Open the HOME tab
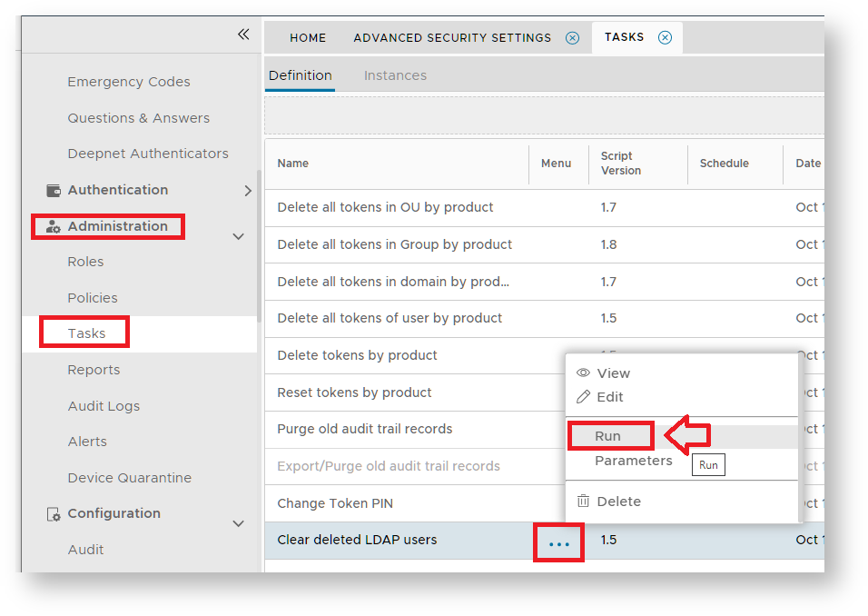 click(308, 38)
